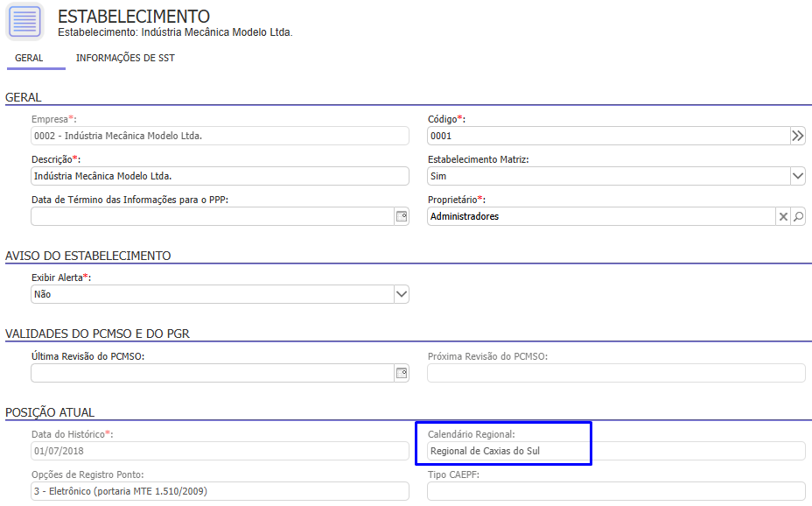Viewport: 812px width, 506px height.
Task: Click the Próxima Revisão do PCMSO field
Action: pyautogui.click(x=615, y=374)
